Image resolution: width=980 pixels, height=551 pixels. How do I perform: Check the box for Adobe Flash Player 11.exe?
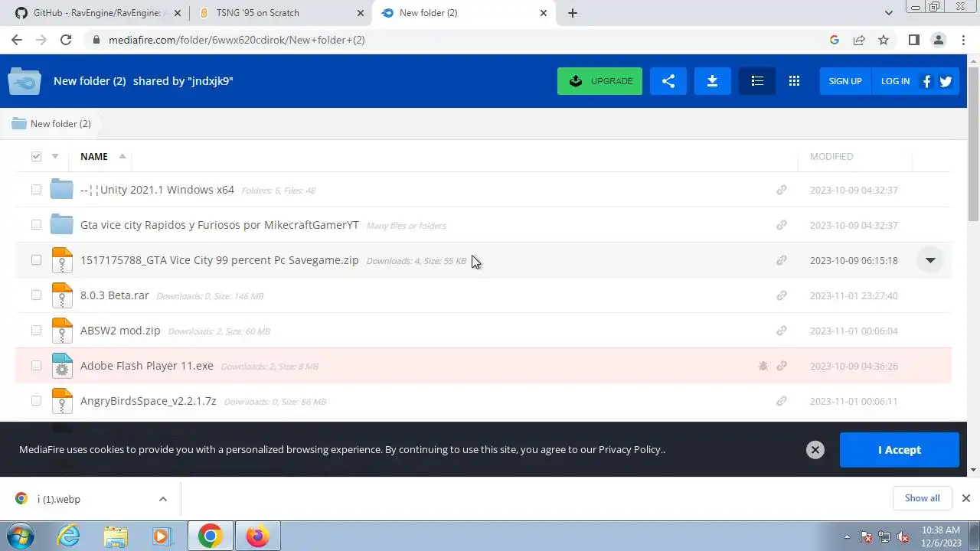36,366
